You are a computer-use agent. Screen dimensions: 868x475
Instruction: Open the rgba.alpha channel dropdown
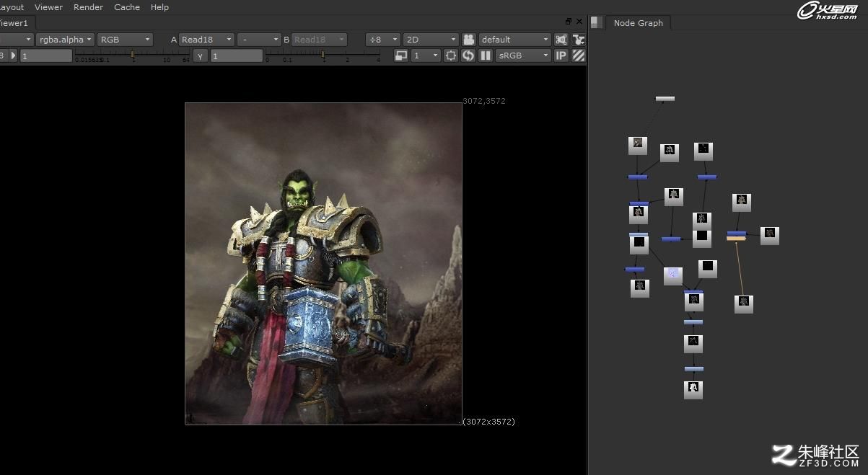pyautogui.click(x=65, y=40)
